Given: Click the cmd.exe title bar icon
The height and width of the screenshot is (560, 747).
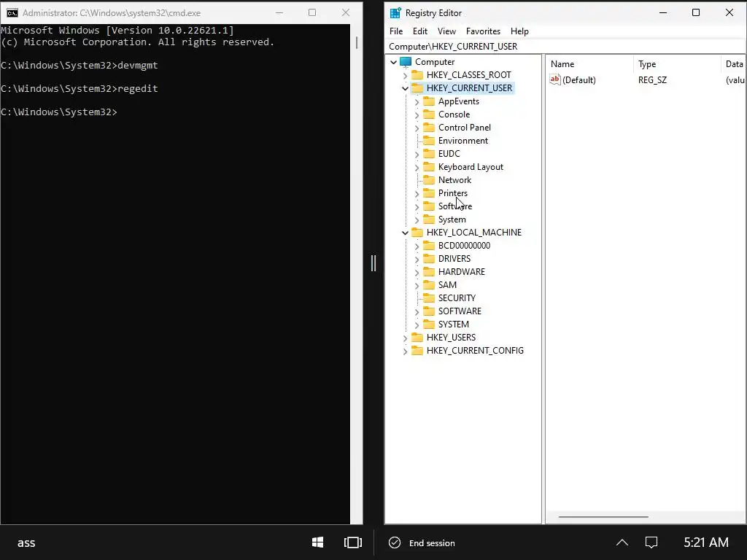Looking at the screenshot, I should pyautogui.click(x=12, y=13).
